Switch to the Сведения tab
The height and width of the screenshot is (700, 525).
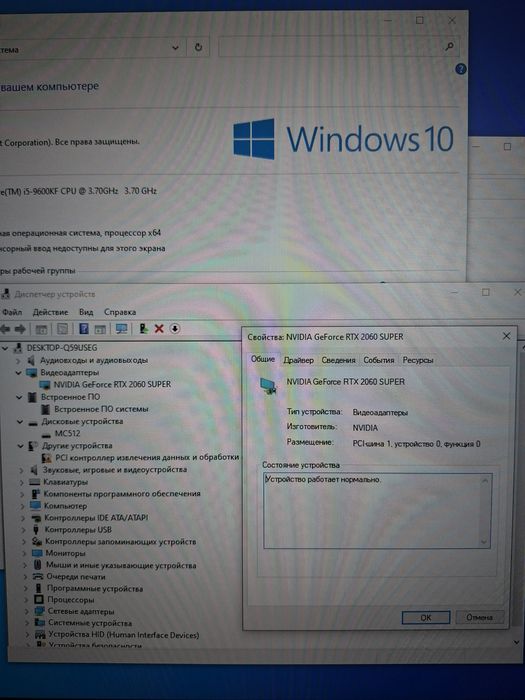pyautogui.click(x=338, y=360)
